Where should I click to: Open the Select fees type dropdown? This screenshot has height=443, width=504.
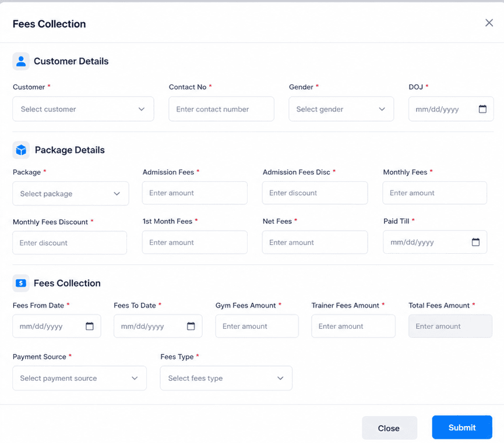(x=226, y=378)
